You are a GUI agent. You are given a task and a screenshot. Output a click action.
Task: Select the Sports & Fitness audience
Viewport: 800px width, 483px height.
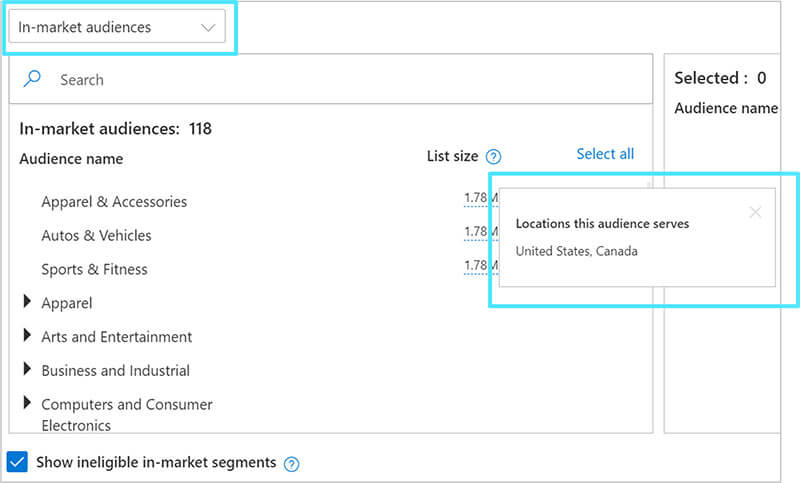tap(94, 270)
